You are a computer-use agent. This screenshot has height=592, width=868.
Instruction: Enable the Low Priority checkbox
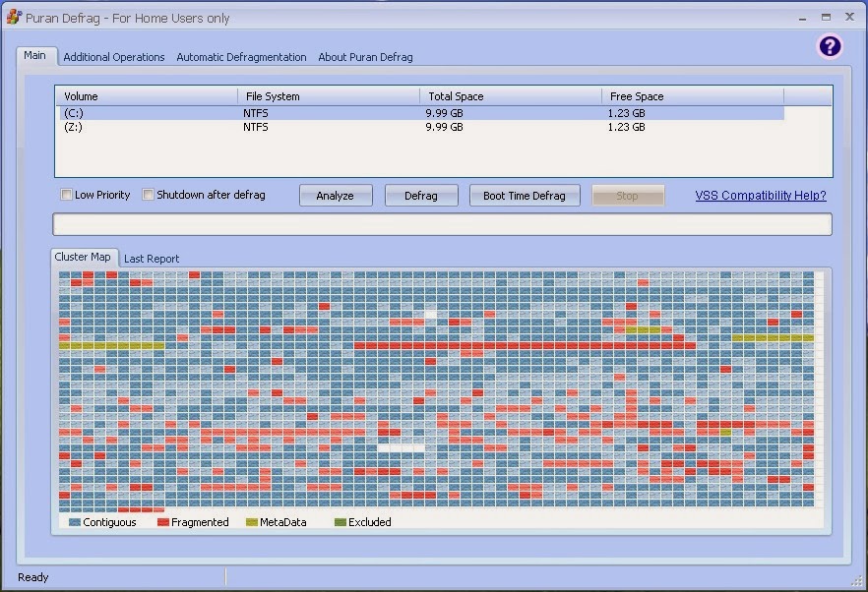(67, 195)
